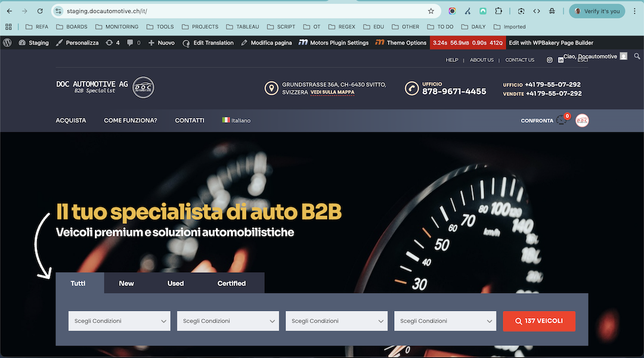The height and width of the screenshot is (358, 644).
Task: Open the LinkedIn icon in the header
Action: 561,60
